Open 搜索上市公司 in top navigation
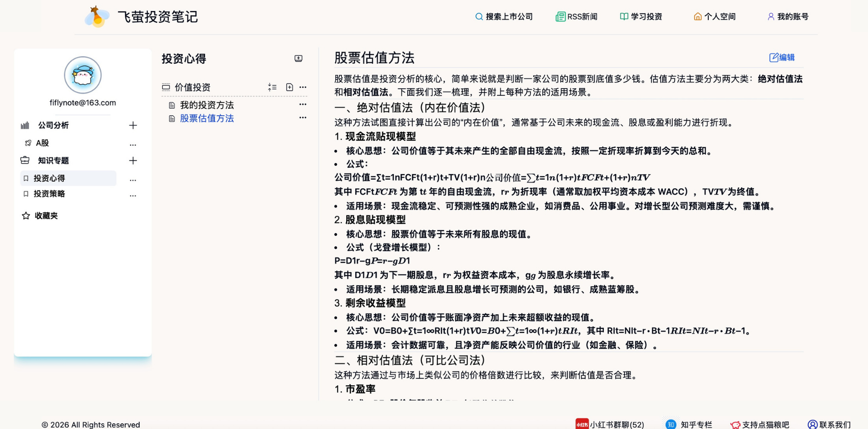This screenshot has height=429, width=868. [504, 17]
